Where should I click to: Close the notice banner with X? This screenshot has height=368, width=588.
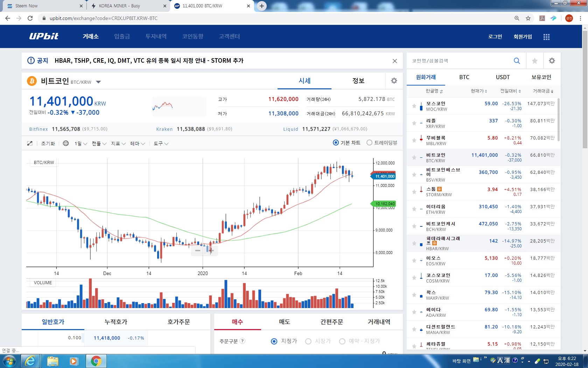tap(395, 61)
